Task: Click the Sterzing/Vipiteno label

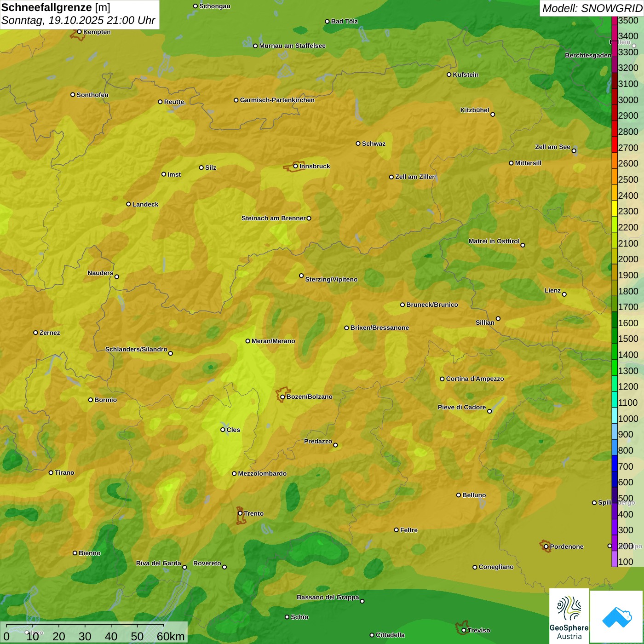Action: 331,279
